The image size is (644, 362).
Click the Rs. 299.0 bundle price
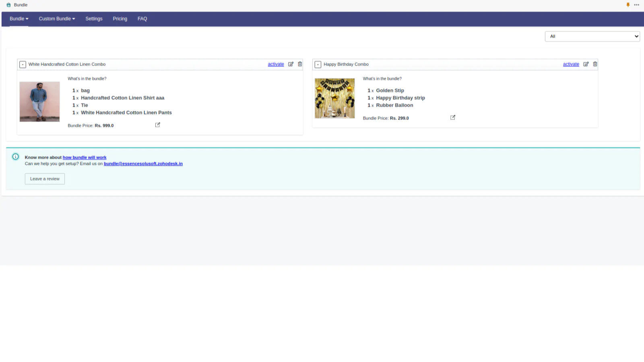pos(399,118)
